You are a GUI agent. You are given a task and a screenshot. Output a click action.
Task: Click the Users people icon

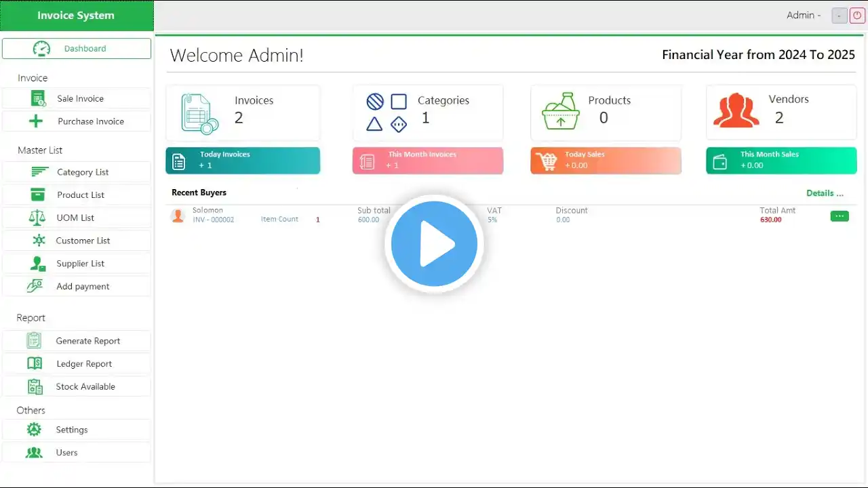click(x=34, y=452)
